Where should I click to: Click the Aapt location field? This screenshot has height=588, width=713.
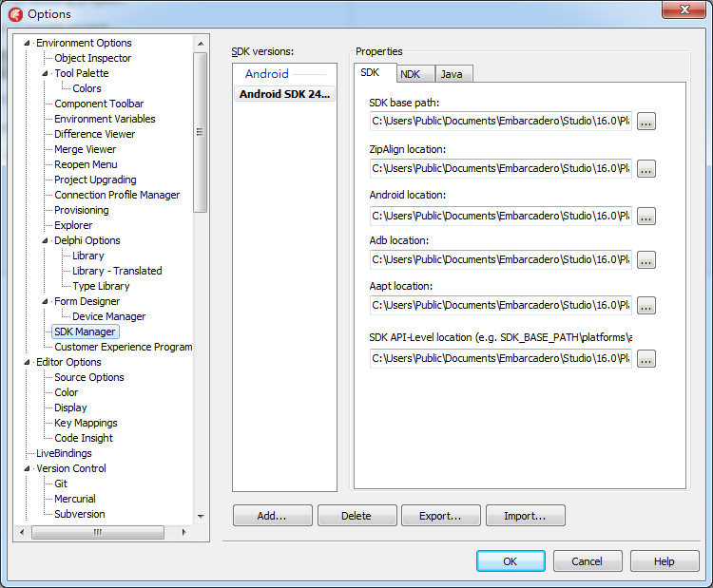(501, 305)
